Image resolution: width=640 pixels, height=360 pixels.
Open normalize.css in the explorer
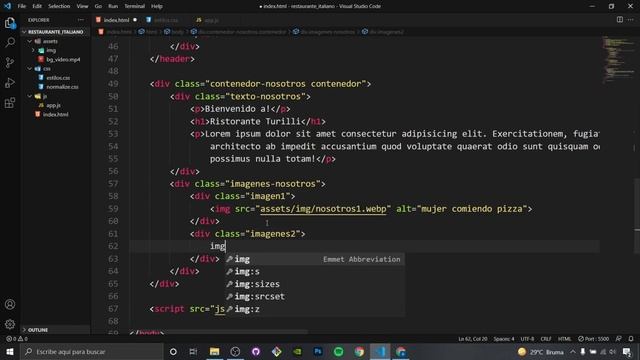[62, 87]
